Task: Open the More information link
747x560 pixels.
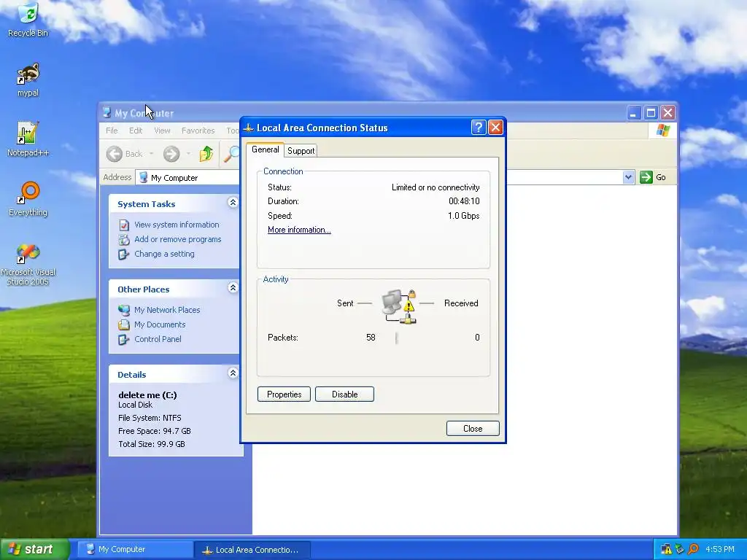Action: (299, 230)
